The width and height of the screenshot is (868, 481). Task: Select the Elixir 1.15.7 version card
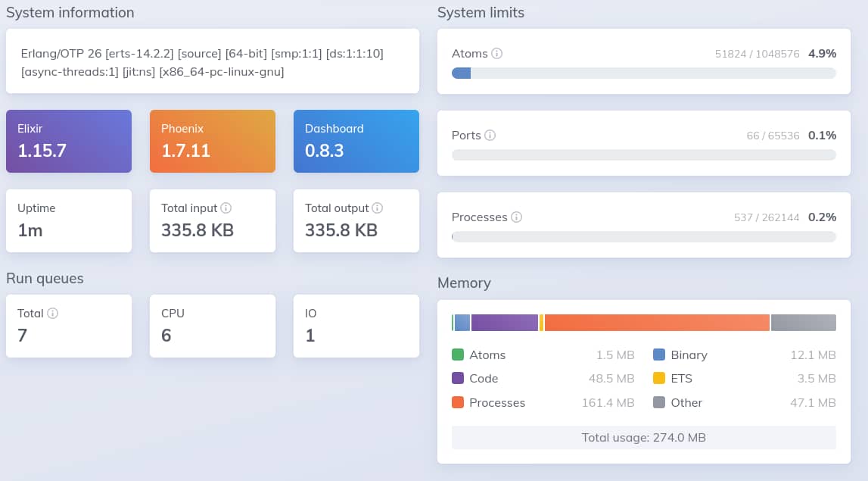69,142
